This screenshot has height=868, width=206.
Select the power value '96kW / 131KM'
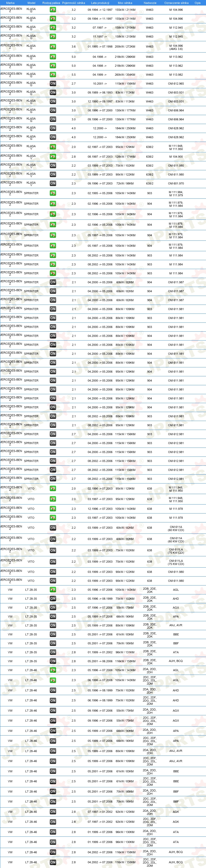125,652
